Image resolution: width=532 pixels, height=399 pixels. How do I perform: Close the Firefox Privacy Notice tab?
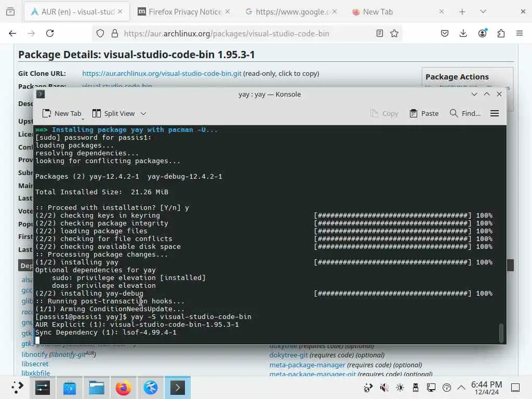point(228,11)
